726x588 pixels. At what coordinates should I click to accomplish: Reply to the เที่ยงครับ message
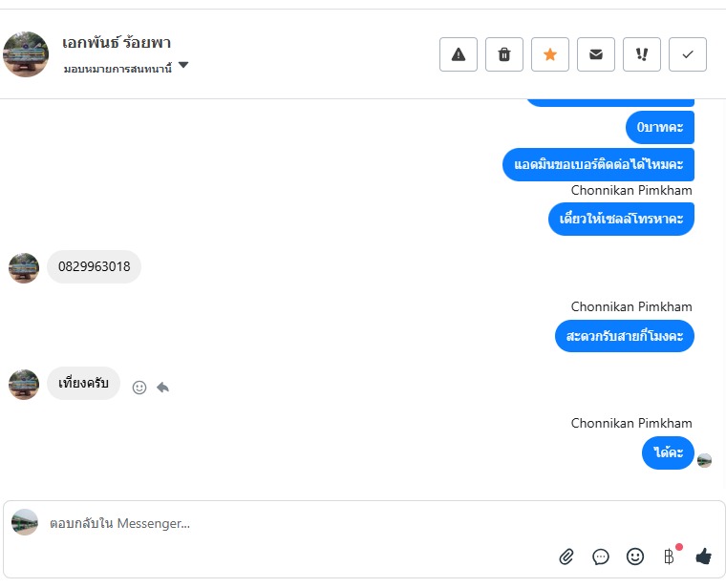(163, 388)
